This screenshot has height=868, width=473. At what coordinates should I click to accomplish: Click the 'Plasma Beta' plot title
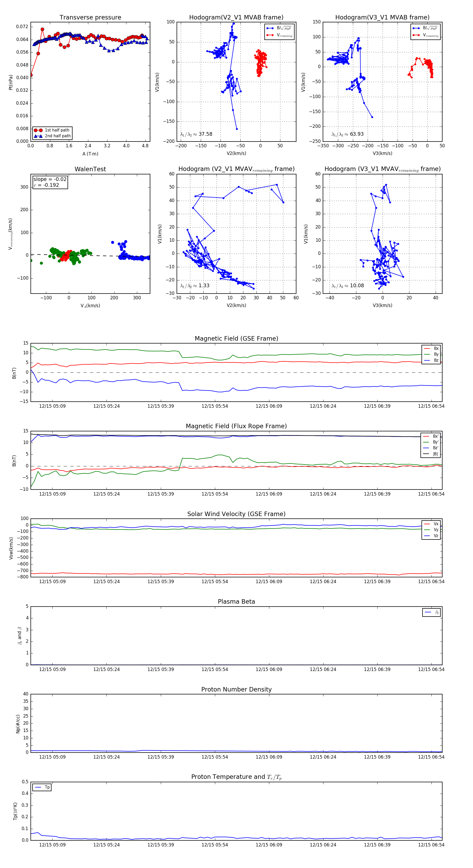point(236,602)
